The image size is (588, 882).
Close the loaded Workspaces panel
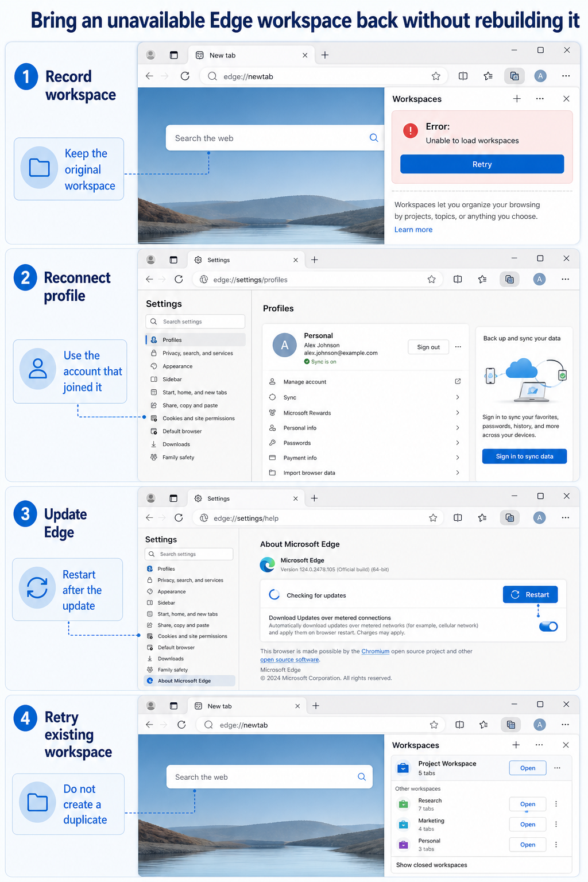tap(566, 745)
